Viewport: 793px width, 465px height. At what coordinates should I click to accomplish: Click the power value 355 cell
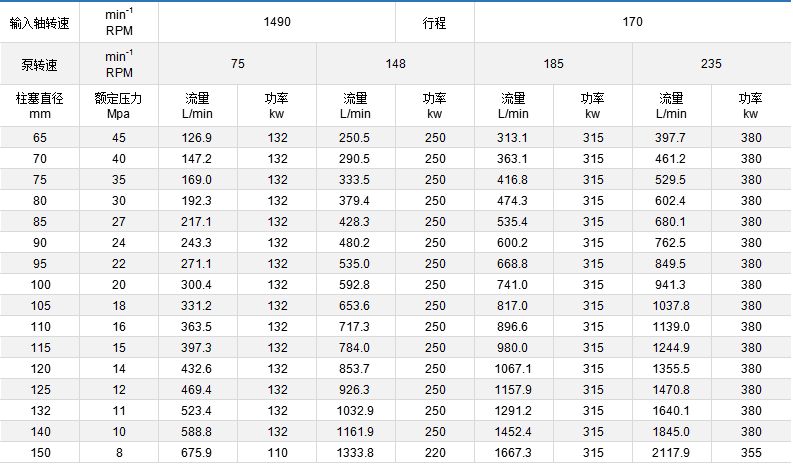[751, 453]
